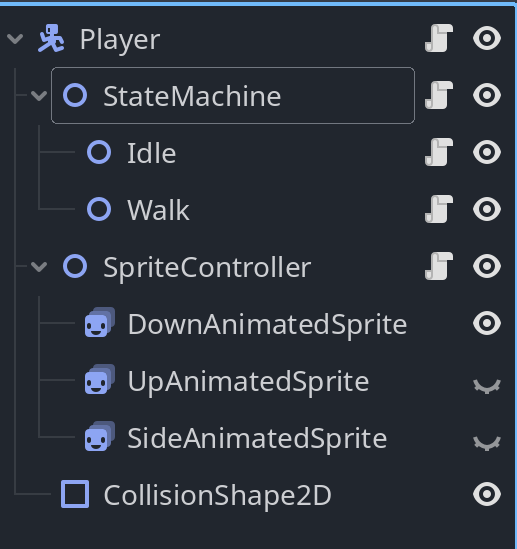Show the hidden SideAnimatedSprite node
This screenshot has height=549, width=517.
tap(487, 443)
